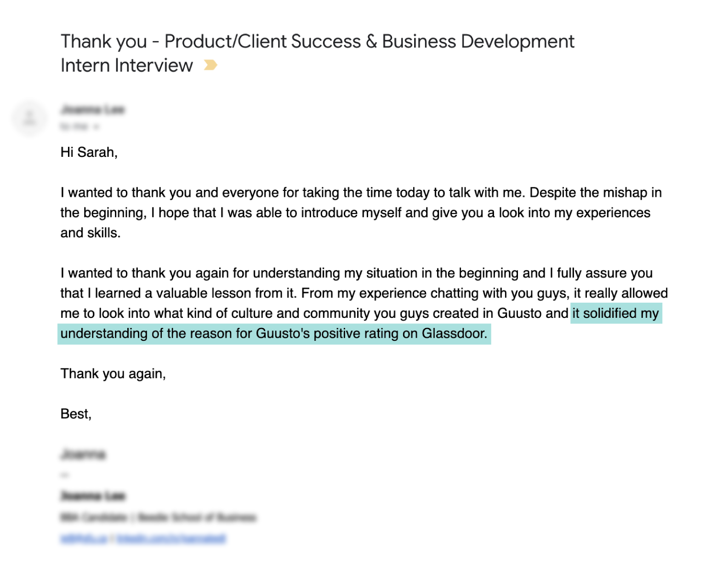Click the 'Thank you again,' closing line
This screenshot has height=580, width=728.
pyautogui.click(x=113, y=373)
